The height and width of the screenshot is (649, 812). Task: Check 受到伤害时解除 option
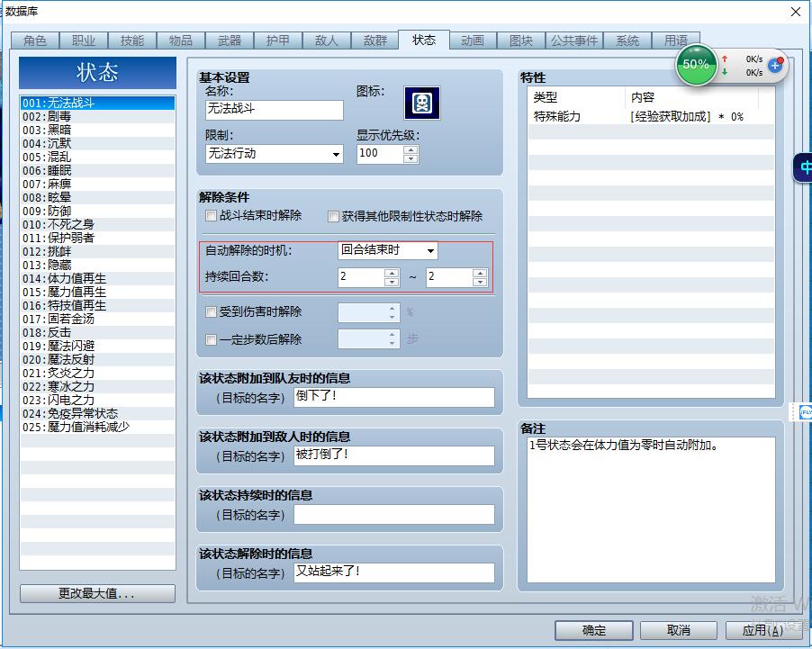[211, 311]
